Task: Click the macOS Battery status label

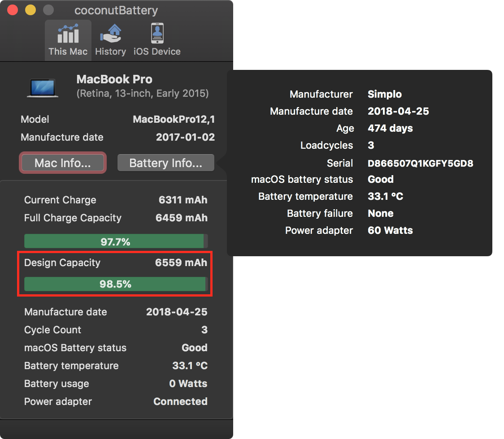Action: point(75,348)
